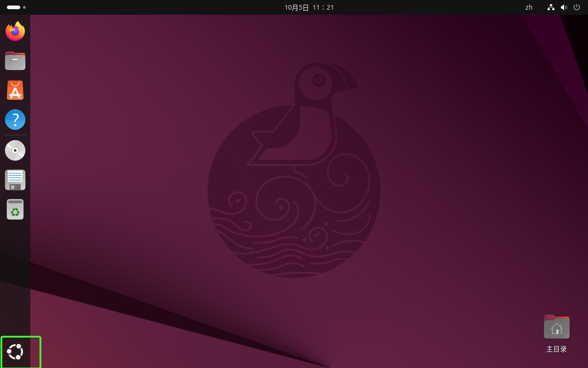Open the Trash in the dock
Viewport: 588px width, 368px height.
pyautogui.click(x=15, y=209)
